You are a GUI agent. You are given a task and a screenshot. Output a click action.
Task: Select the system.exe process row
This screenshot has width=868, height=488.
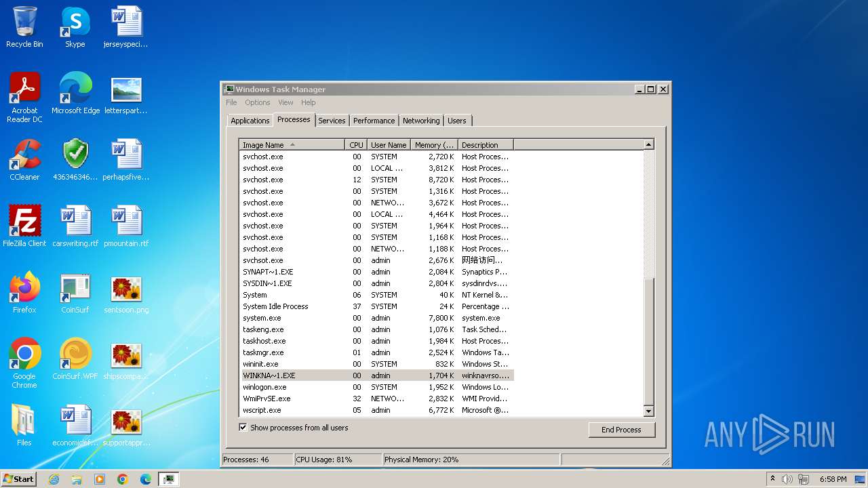pos(376,318)
